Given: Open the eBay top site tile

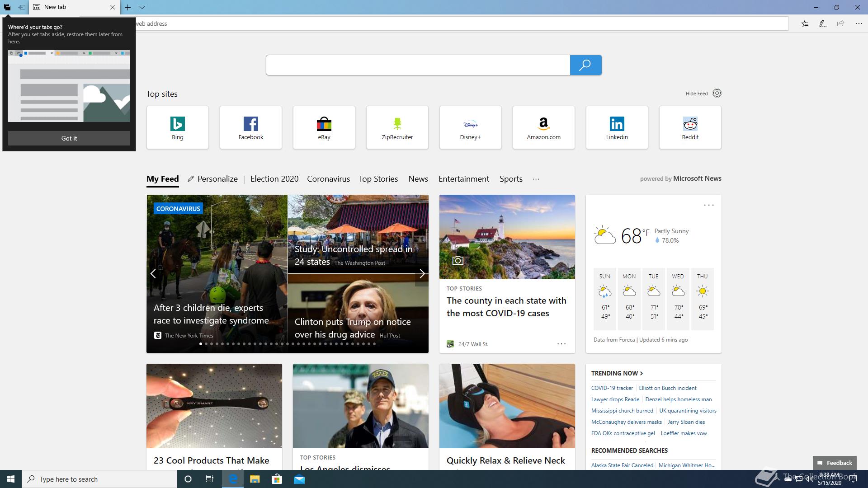Looking at the screenshot, I should point(324,127).
